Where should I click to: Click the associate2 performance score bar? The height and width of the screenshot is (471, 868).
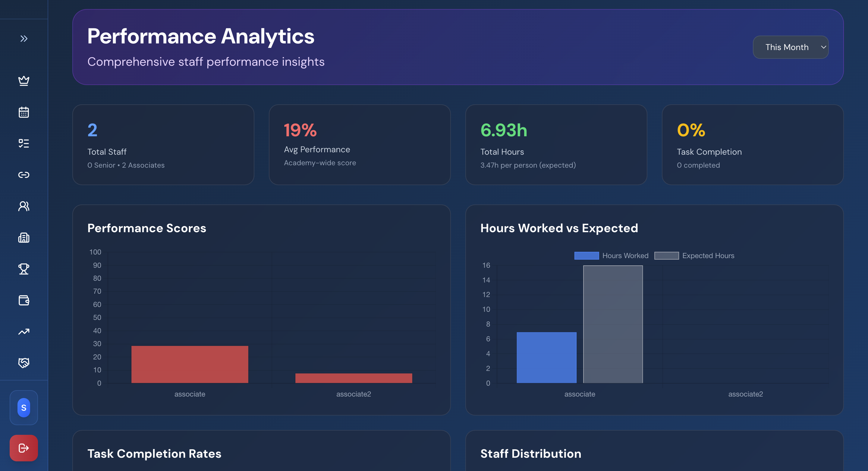click(x=354, y=378)
